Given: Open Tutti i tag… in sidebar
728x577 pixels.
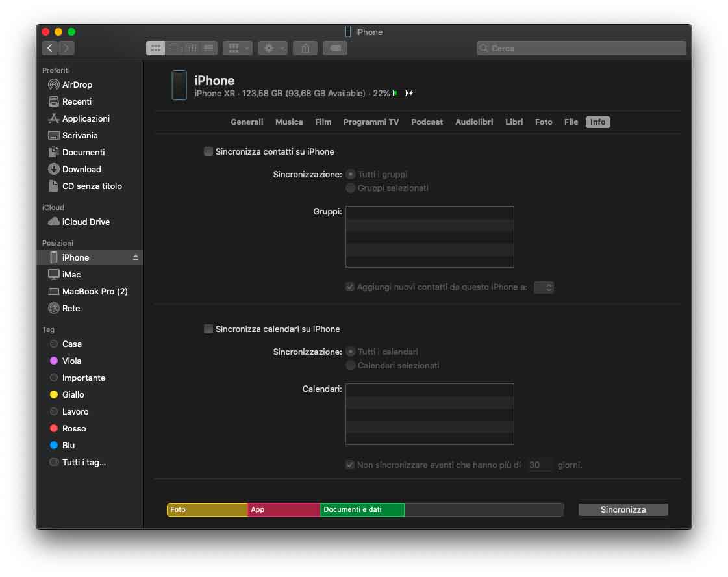Looking at the screenshot, I should tap(89, 462).
